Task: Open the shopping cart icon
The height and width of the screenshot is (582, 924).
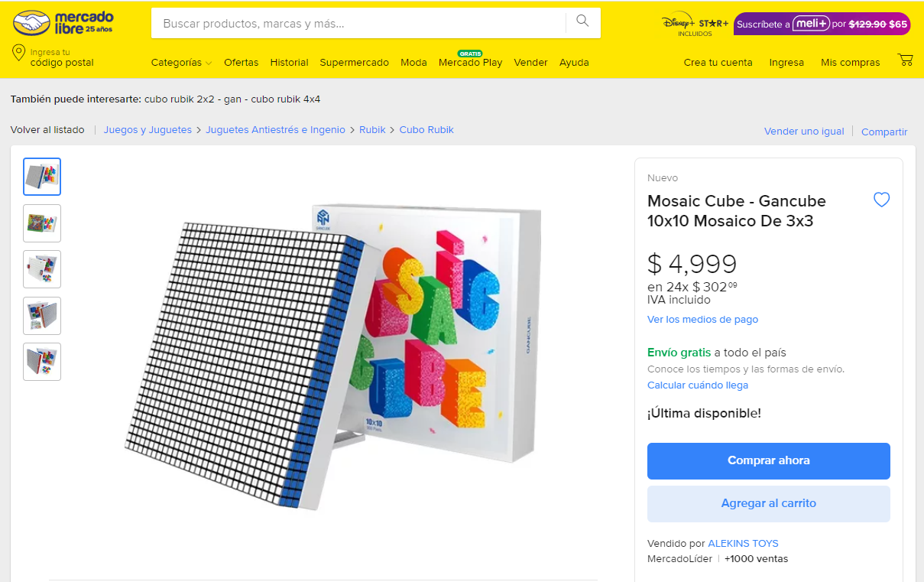Action: click(906, 60)
